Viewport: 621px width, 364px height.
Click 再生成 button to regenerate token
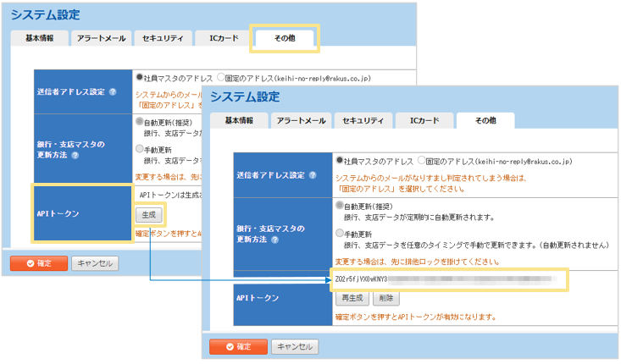point(352,298)
